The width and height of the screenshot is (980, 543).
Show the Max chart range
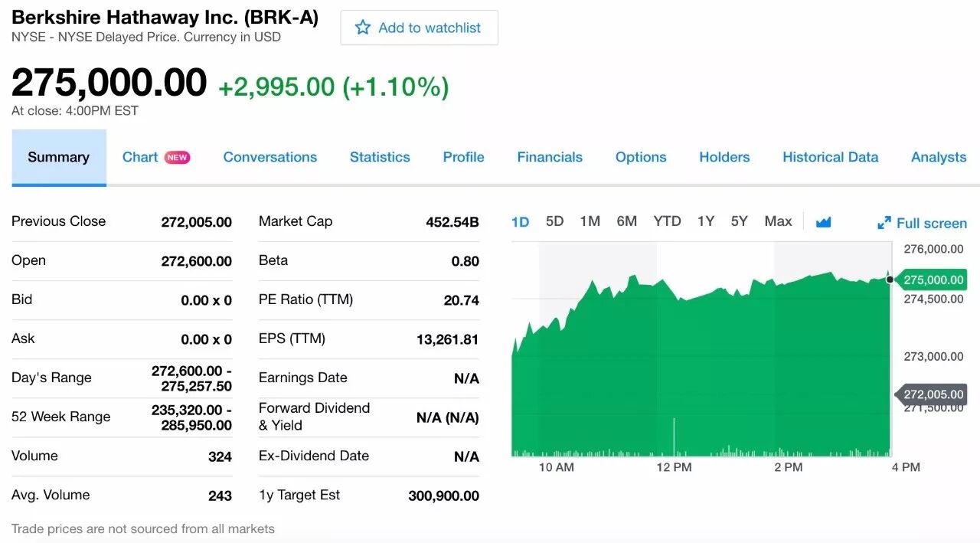pyautogui.click(x=778, y=221)
